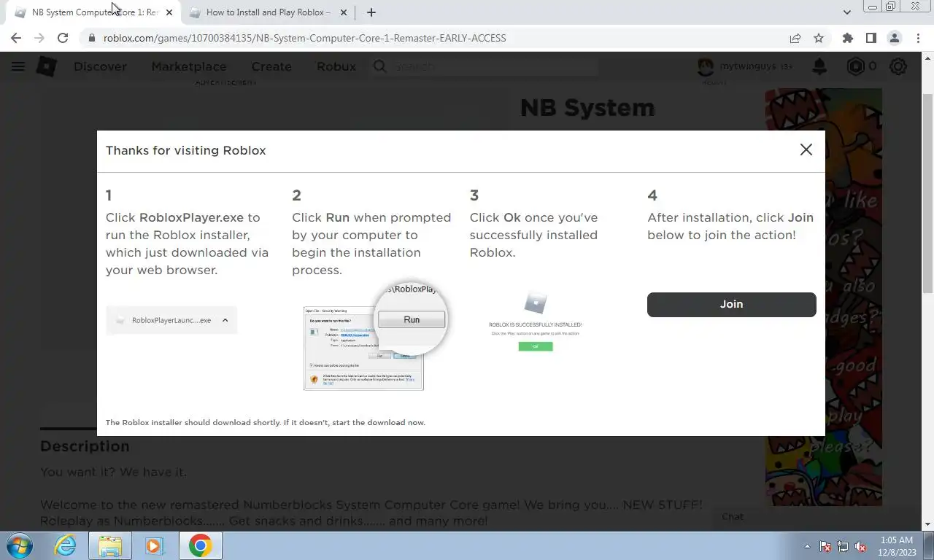This screenshot has height=560, width=934.
Task: Open the tab search dropdown arrow
Action: click(846, 12)
